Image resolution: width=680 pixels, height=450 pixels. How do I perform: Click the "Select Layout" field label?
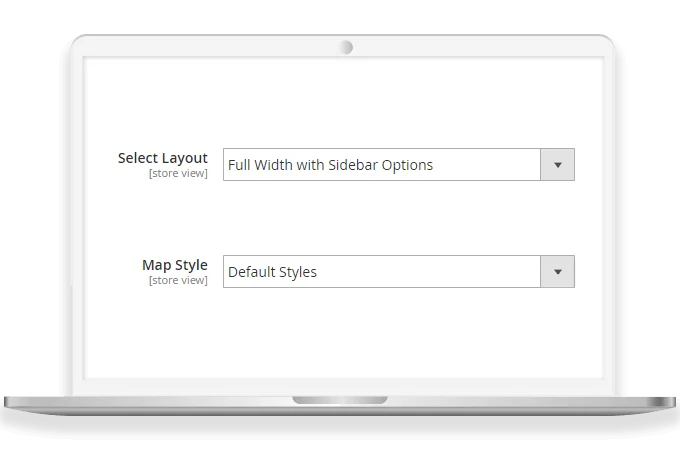click(162, 158)
